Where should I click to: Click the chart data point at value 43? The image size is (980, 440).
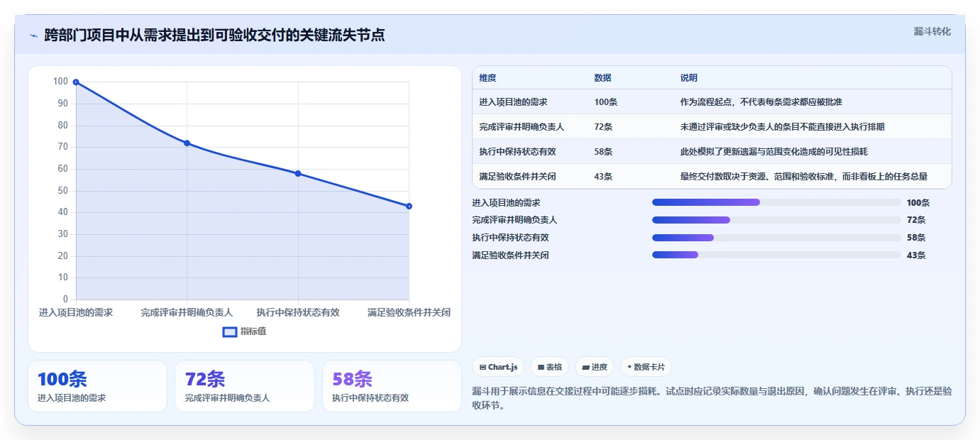pos(409,207)
